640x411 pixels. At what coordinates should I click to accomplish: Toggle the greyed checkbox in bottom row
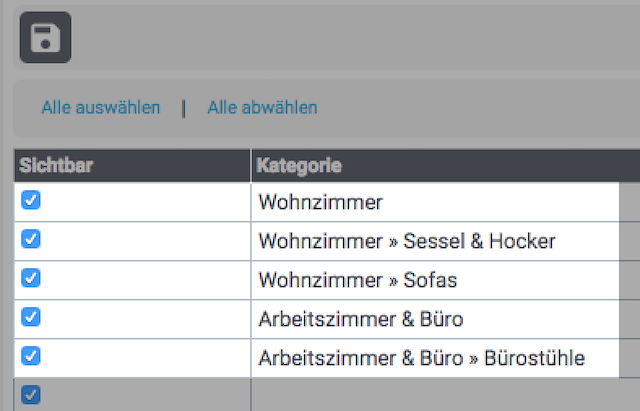click(31, 395)
